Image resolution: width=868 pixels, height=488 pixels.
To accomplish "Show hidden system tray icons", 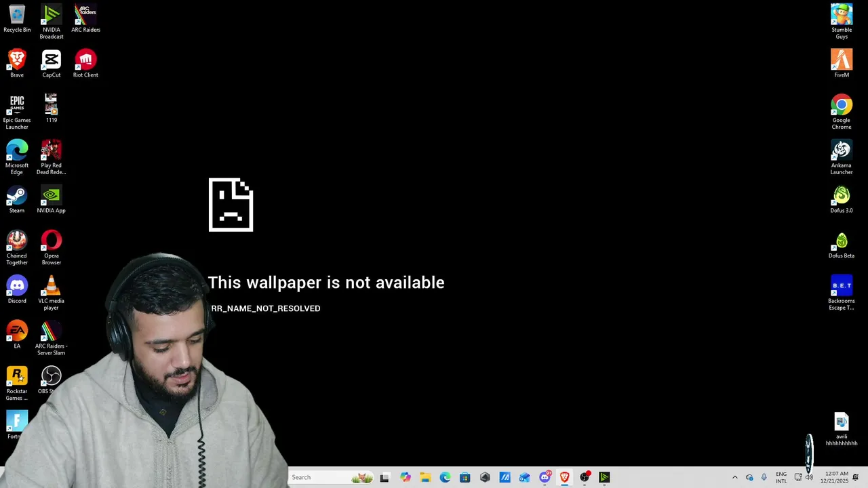I will (x=734, y=477).
